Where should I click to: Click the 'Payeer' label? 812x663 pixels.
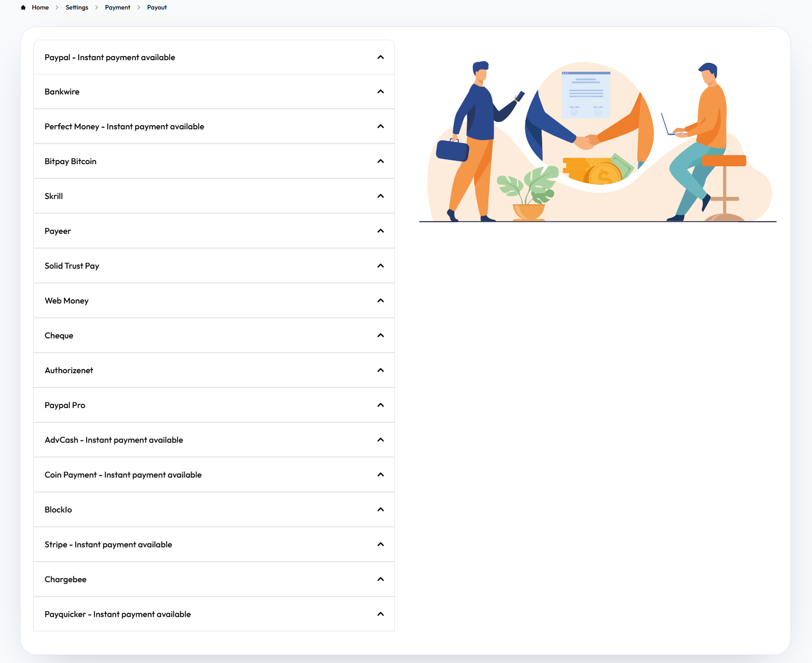point(58,231)
